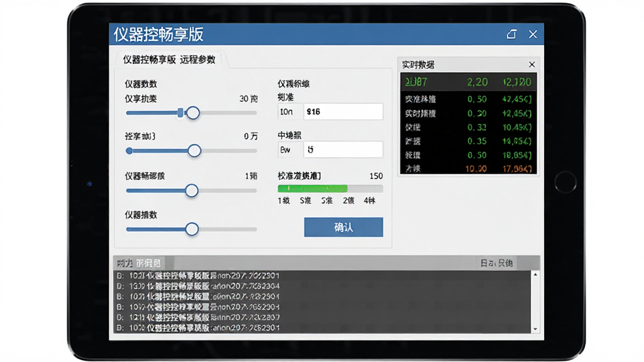Click the orange value in the data table's last column
Viewport: 644px width, 362px height.
click(517, 168)
